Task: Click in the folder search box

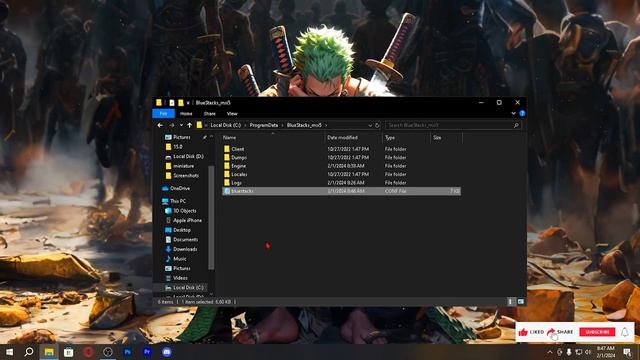Action: (x=449, y=125)
